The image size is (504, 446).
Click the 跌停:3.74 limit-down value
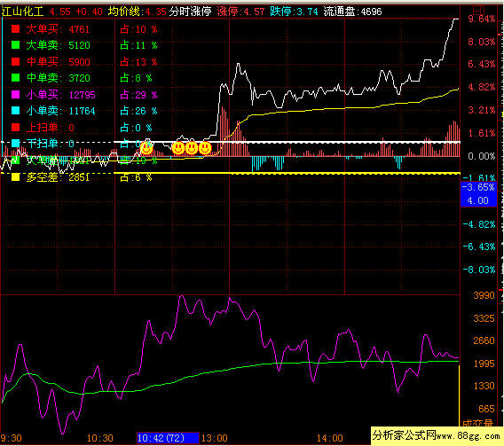click(x=294, y=12)
